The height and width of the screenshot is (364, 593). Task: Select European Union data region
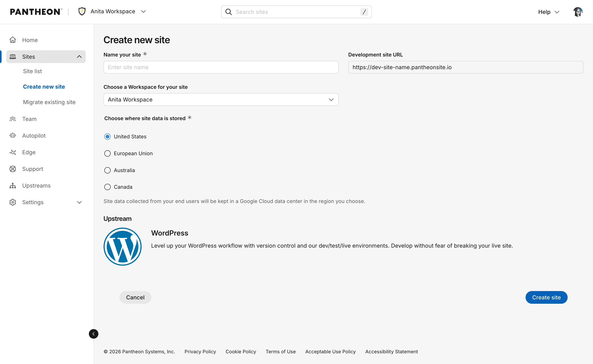point(107,153)
